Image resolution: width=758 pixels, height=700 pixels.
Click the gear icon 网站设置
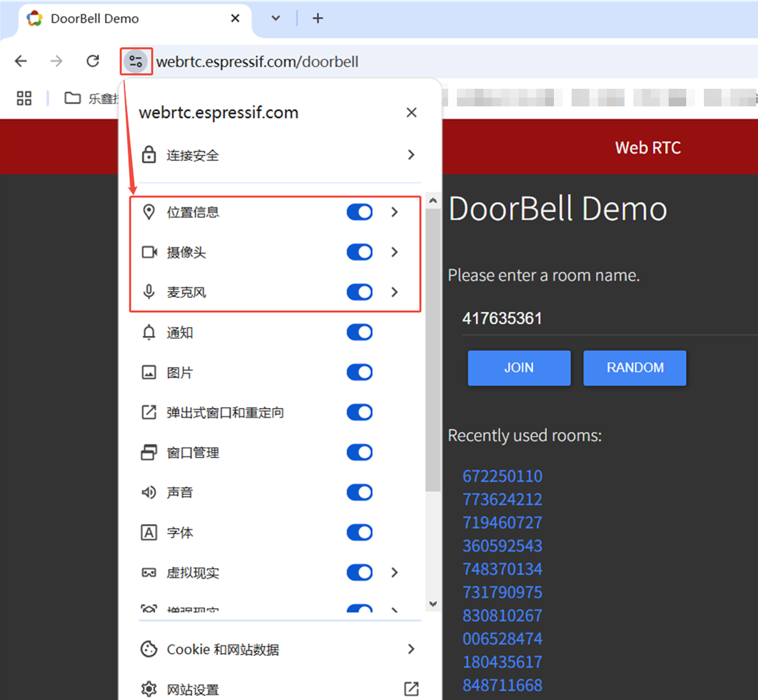click(149, 689)
